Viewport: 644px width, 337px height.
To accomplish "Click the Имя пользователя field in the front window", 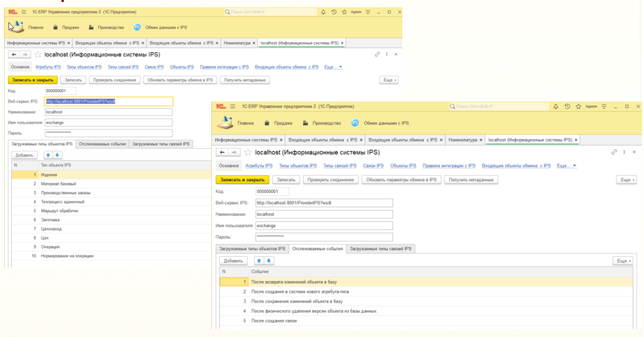I will click(x=324, y=226).
